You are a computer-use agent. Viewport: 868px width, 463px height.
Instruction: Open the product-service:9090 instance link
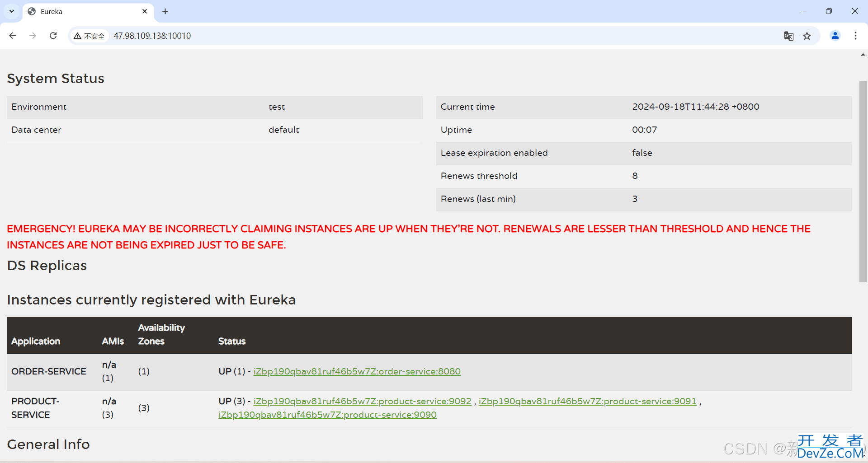(x=327, y=415)
